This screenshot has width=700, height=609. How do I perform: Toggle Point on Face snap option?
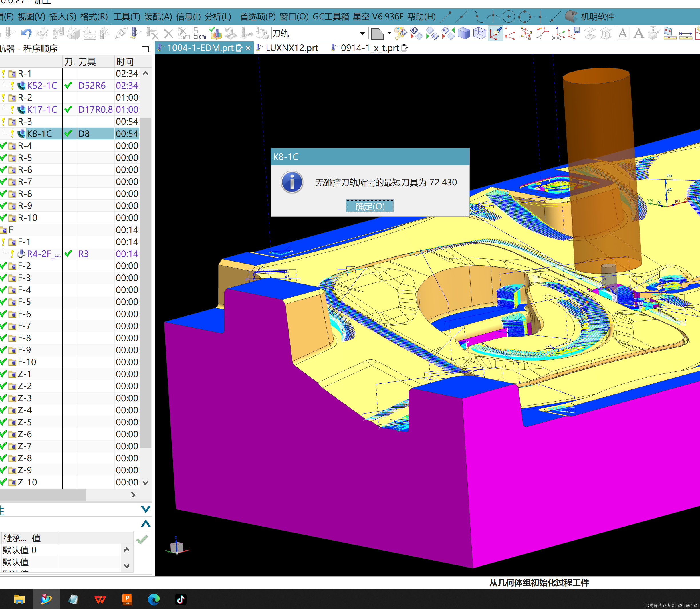coord(571,16)
